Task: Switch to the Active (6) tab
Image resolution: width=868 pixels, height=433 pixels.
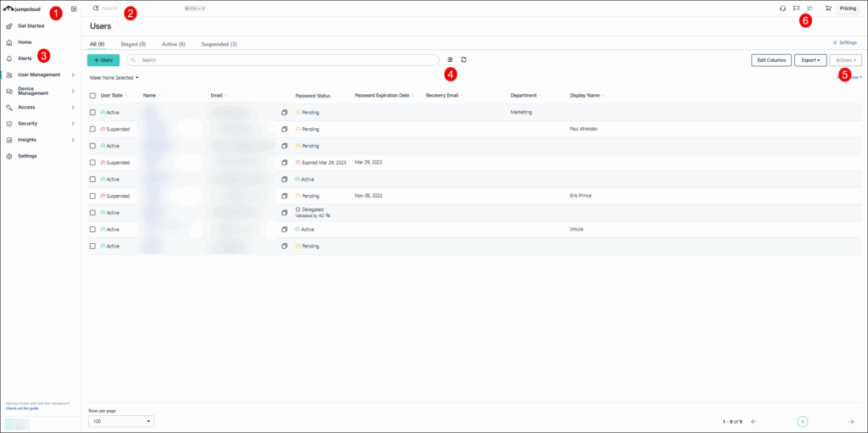Action: pos(173,43)
